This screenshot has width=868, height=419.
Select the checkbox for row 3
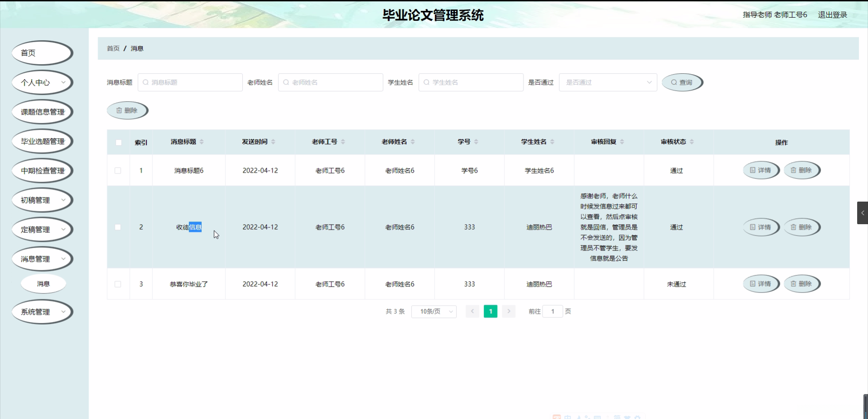coord(118,284)
